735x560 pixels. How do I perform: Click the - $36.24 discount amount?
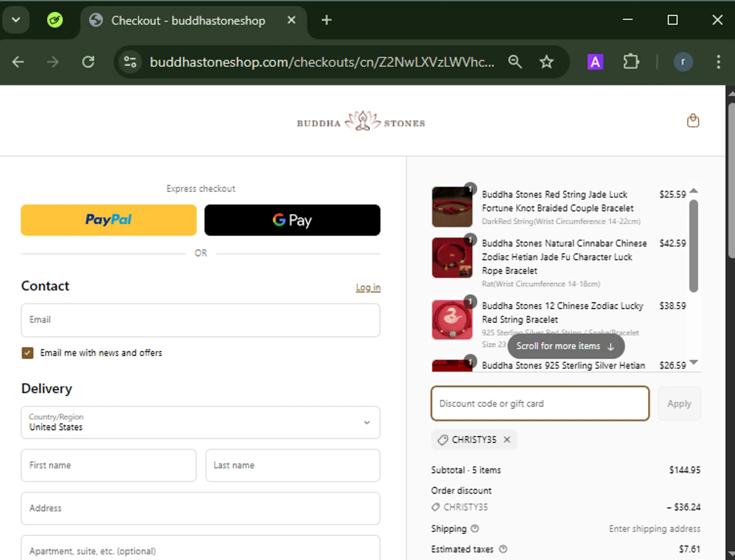click(684, 507)
